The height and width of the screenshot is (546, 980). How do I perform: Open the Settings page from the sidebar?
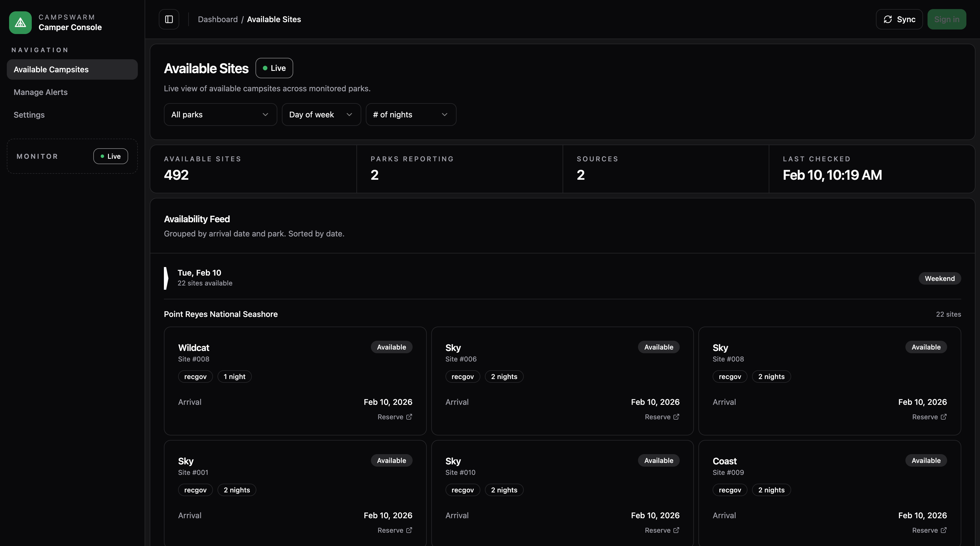[x=29, y=115]
